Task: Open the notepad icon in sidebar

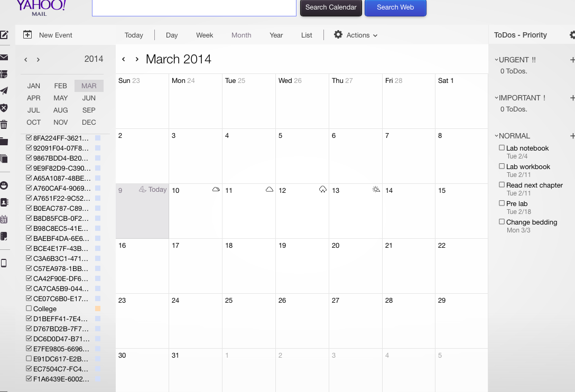Action: click(x=4, y=236)
